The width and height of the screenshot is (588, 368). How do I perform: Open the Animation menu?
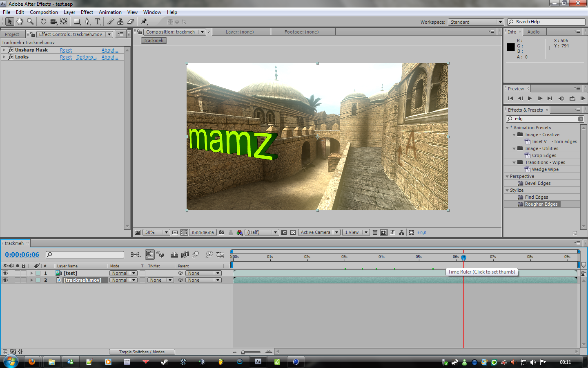click(110, 12)
